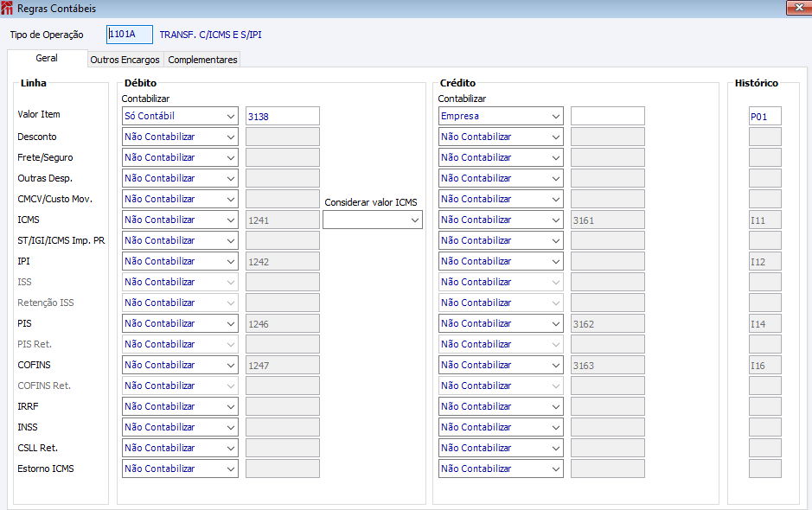812x510 pixels.
Task: Open the IRRF debit Contabilizar dropdown
Action: (180, 406)
